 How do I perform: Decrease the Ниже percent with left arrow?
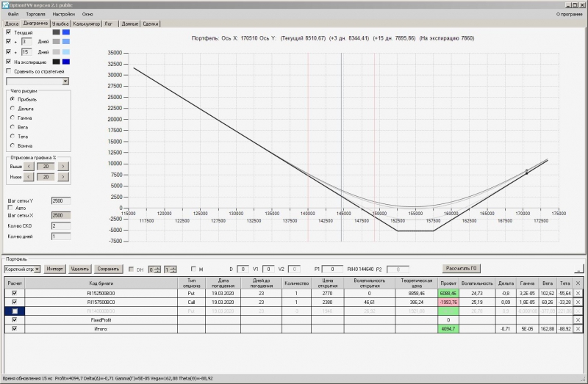click(29, 177)
